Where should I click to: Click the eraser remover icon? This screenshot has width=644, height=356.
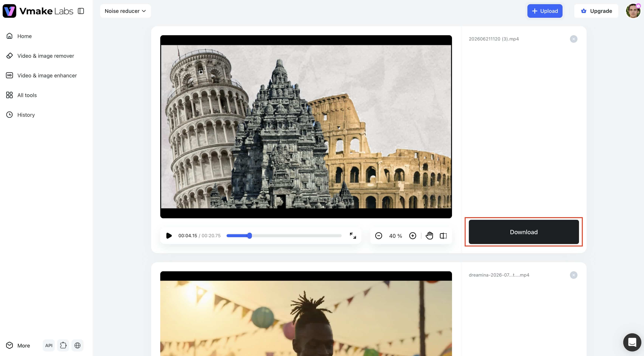coord(9,56)
